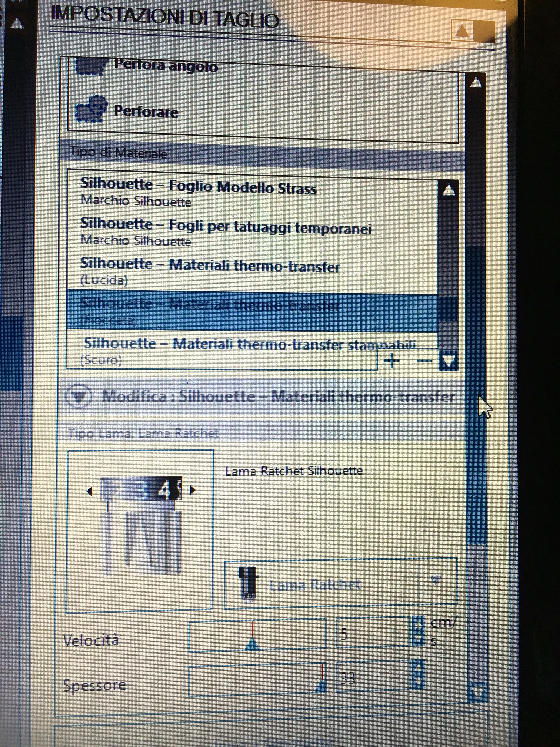Collapse the Modifica material section
The width and height of the screenshot is (560, 747).
pyautogui.click(x=78, y=396)
